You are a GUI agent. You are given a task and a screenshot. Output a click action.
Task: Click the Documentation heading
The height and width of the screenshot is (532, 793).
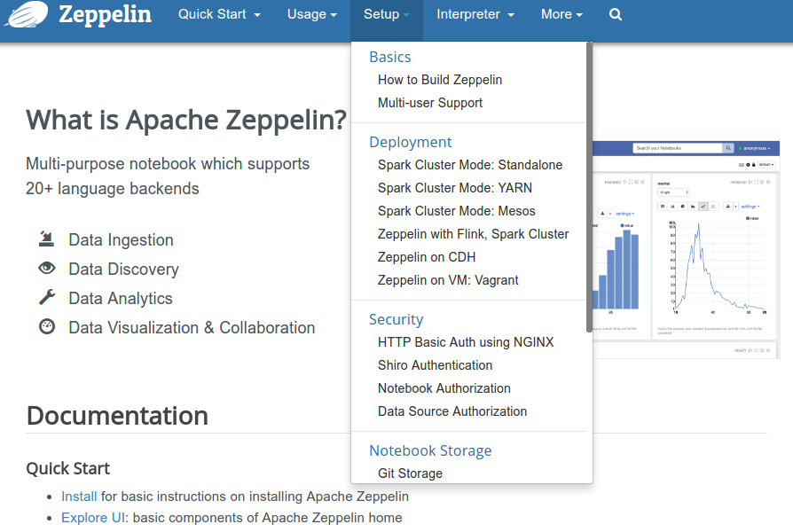pyautogui.click(x=117, y=416)
